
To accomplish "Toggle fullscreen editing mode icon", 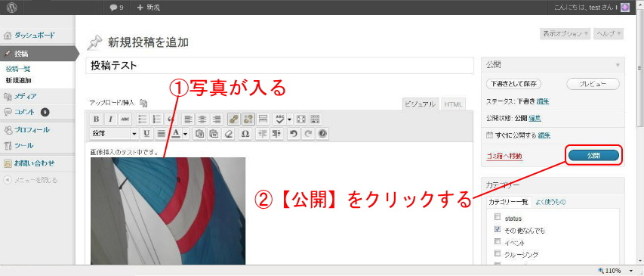I will coord(301,119).
